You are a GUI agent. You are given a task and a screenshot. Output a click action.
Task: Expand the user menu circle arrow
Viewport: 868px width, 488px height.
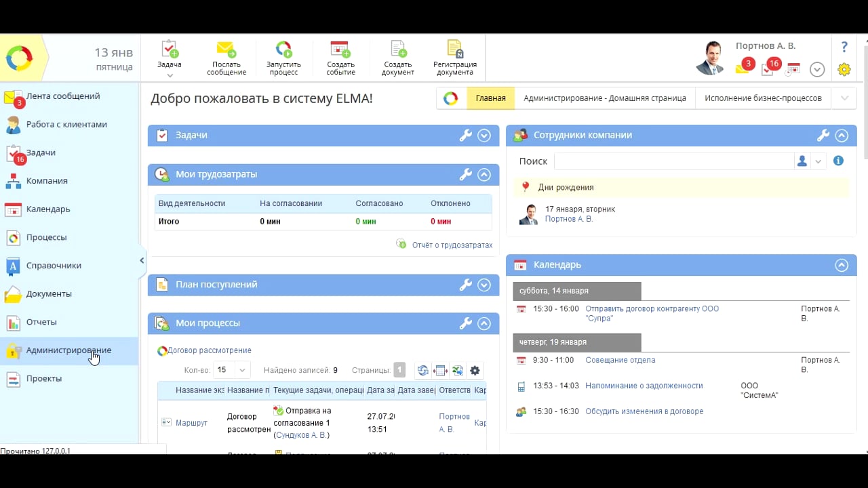coord(817,69)
